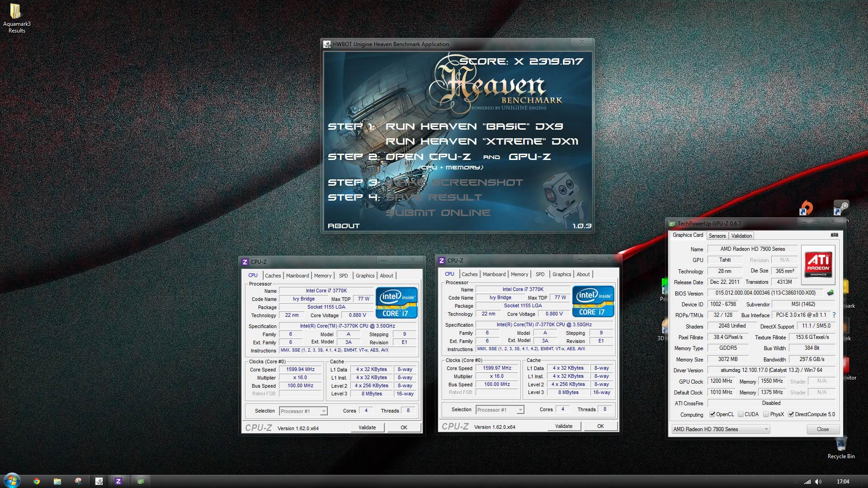Click the Heaven Benchmark window title icon
This screenshot has width=868, height=488.
click(x=327, y=44)
